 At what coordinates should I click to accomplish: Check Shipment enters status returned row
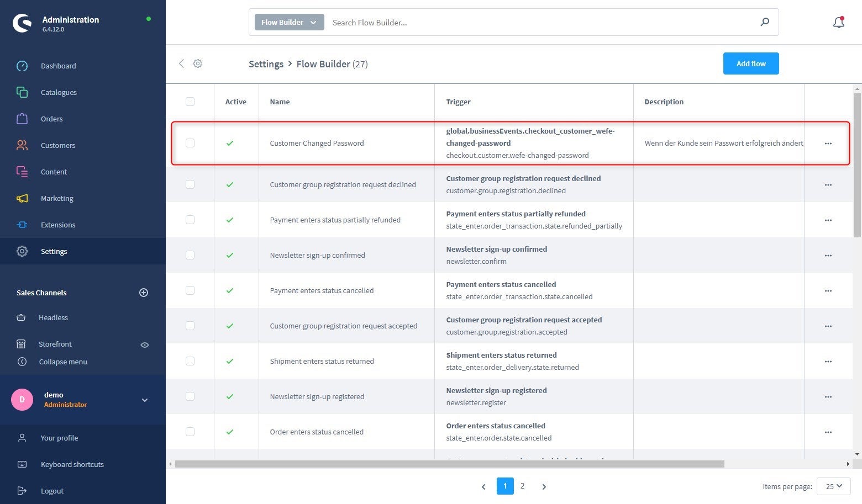(x=190, y=361)
